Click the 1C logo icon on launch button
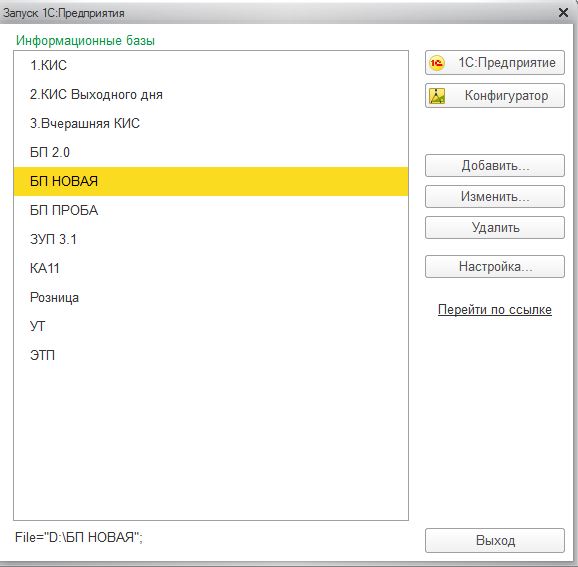Viewport: 578px width, 567px height. pos(437,63)
